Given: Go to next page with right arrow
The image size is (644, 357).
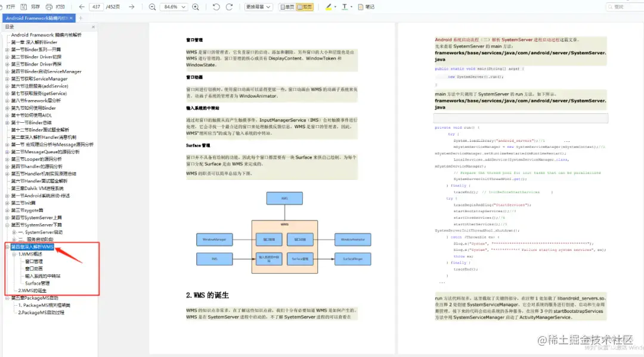Looking at the screenshot, I should pyautogui.click(x=131, y=7).
